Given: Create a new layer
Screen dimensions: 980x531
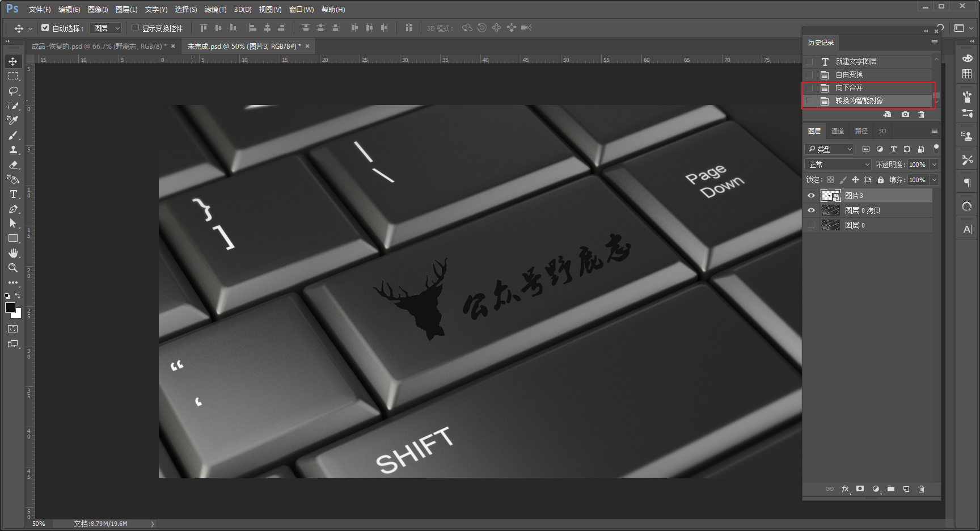Looking at the screenshot, I should tap(906, 489).
